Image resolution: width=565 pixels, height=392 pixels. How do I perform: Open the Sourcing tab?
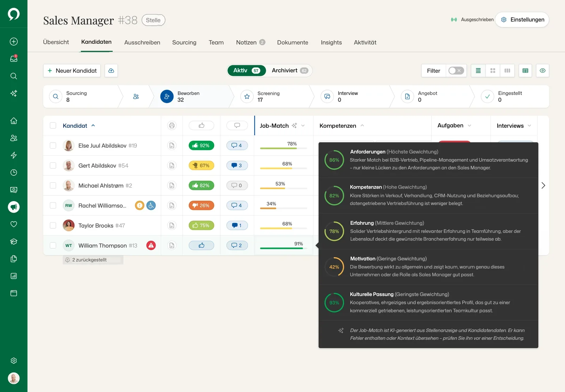click(184, 42)
